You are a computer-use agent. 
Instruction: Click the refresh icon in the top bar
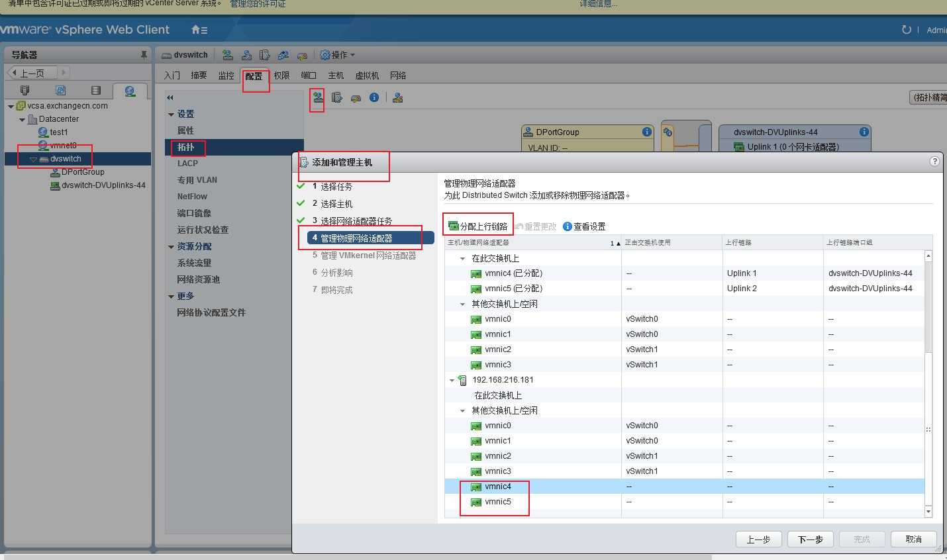906,30
